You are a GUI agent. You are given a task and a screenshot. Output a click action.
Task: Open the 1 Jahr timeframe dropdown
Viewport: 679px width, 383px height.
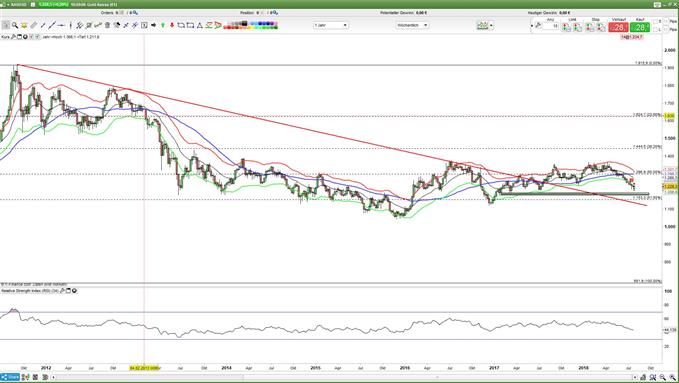point(331,26)
